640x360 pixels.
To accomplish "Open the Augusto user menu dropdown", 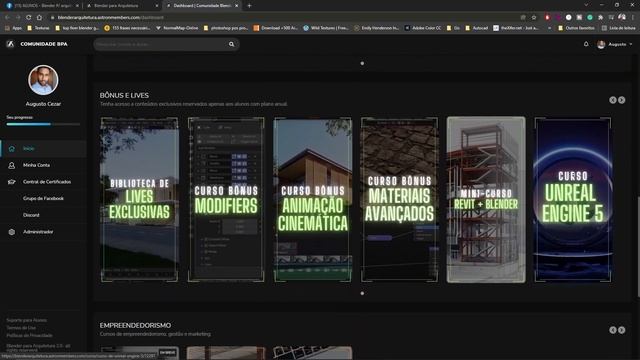I will (x=615, y=44).
